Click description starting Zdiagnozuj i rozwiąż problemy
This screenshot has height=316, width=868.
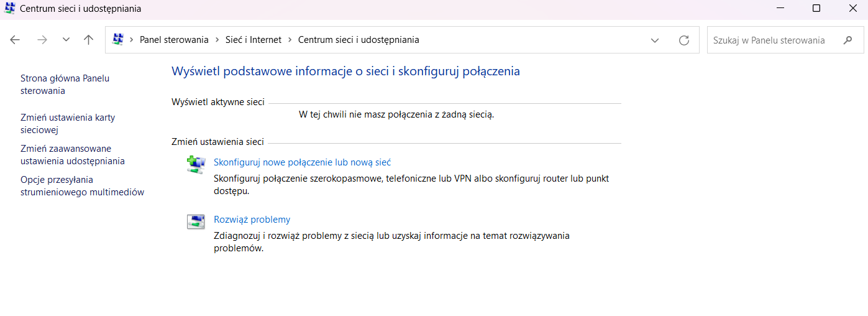pyautogui.click(x=391, y=242)
